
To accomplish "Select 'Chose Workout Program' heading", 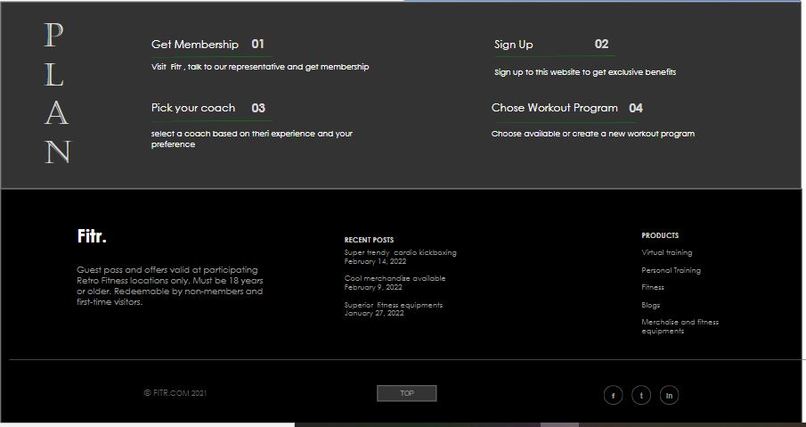I will 555,108.
